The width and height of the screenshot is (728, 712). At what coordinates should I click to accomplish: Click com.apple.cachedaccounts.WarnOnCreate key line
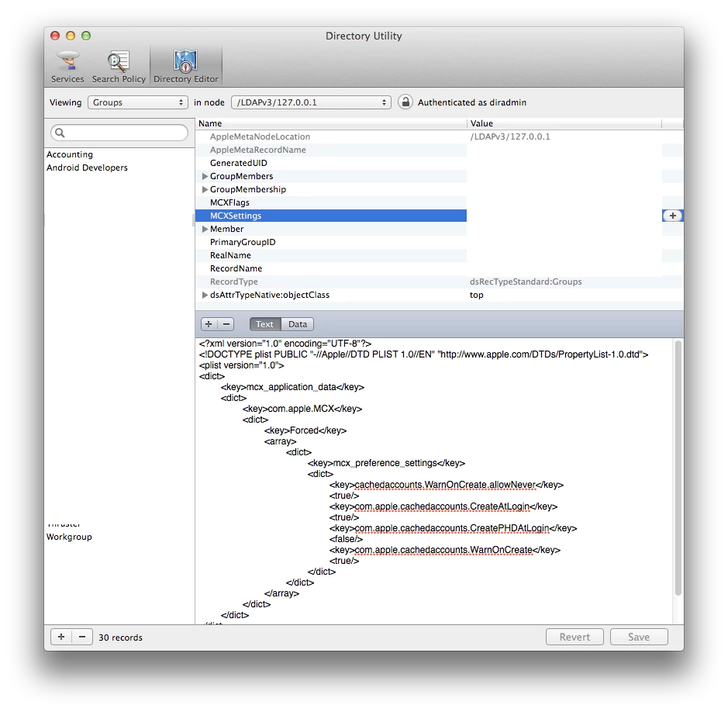tap(445, 550)
